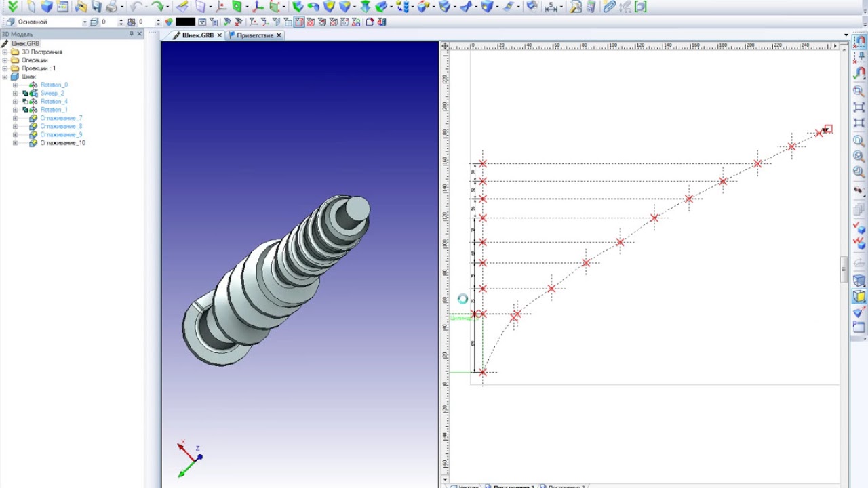Click the color palette icon beside black swatch
The height and width of the screenshot is (488, 868).
[168, 22]
